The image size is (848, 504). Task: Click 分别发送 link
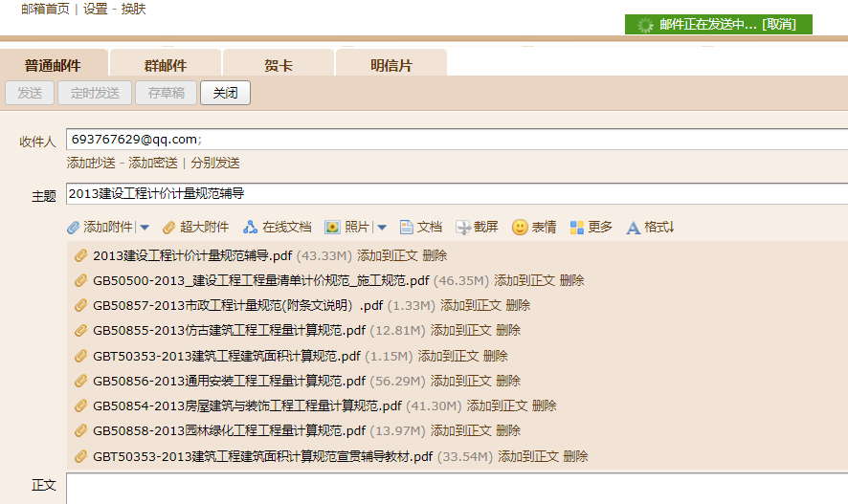coord(215,163)
